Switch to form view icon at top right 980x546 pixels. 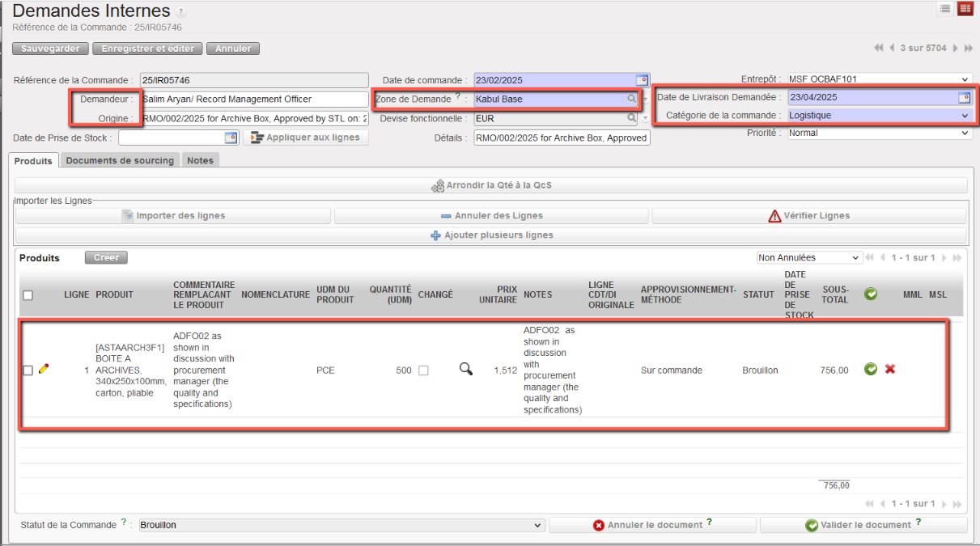click(x=965, y=9)
